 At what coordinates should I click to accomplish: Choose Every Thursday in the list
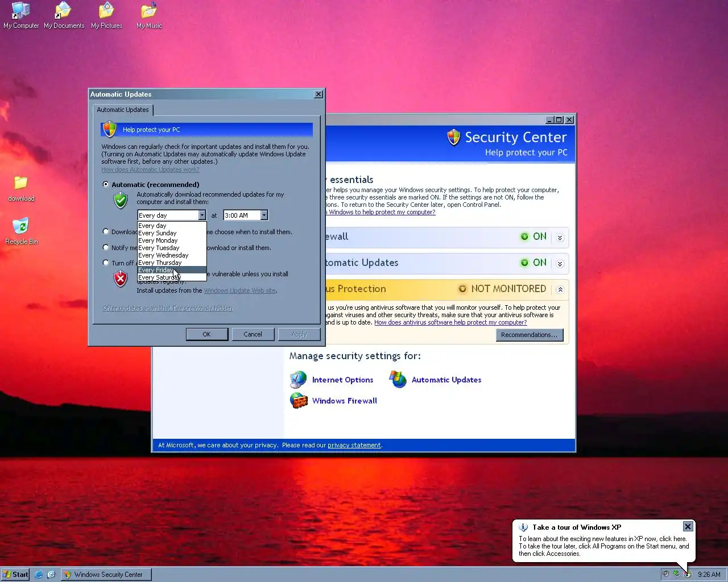tap(172, 263)
